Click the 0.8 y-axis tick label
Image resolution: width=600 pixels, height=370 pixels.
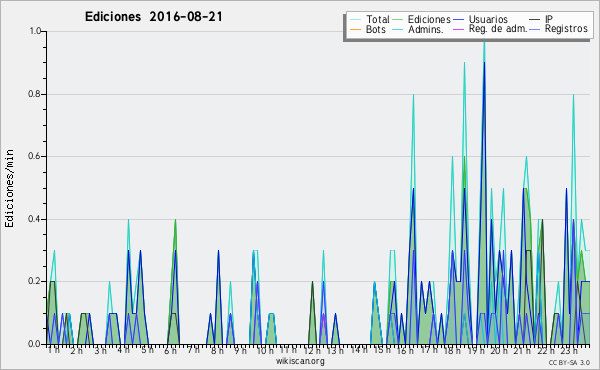[x=35, y=94]
